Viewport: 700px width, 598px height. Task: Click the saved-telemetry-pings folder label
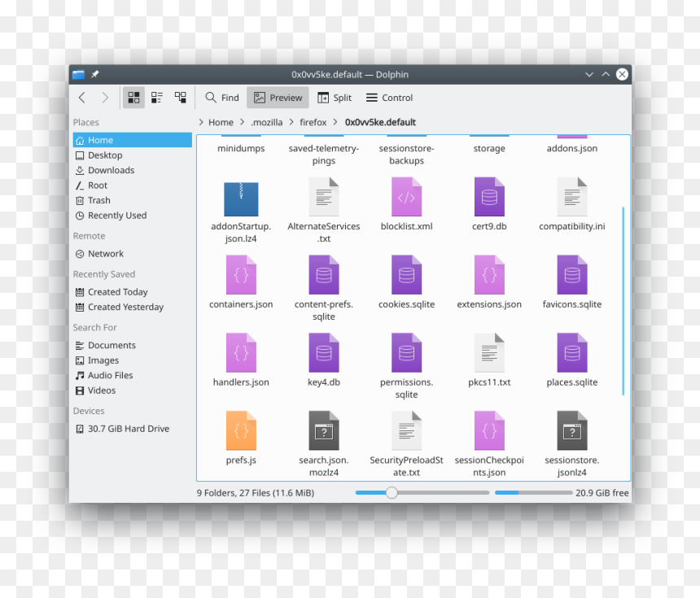(x=324, y=155)
